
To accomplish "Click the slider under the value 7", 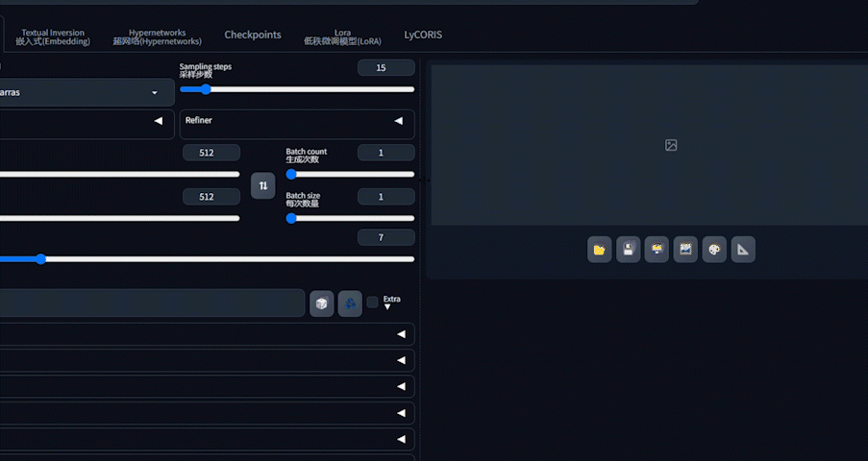I will pyautogui.click(x=207, y=259).
